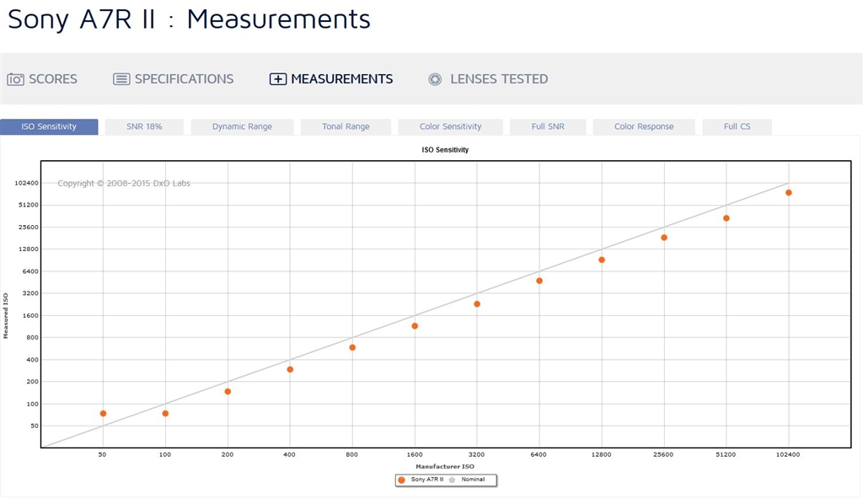
Task: Click the data point at manufacturer ISO 25600
Action: (664, 238)
